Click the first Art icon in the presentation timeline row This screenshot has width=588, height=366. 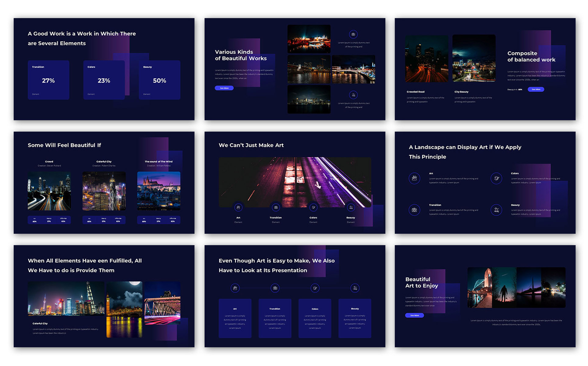(x=235, y=288)
